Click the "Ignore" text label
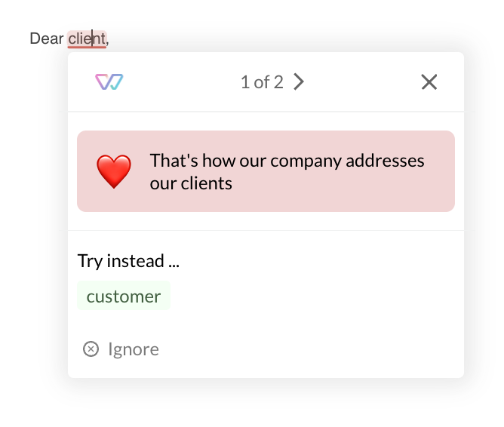 tap(134, 349)
